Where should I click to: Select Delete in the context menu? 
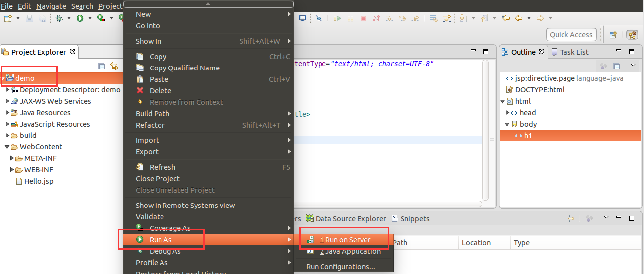208,91
